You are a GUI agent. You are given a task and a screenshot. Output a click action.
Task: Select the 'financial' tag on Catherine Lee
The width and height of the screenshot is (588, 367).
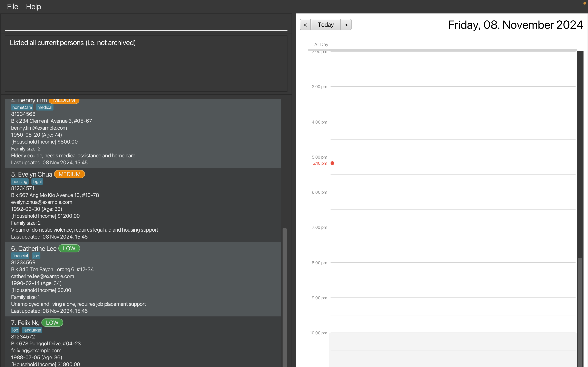pos(20,256)
